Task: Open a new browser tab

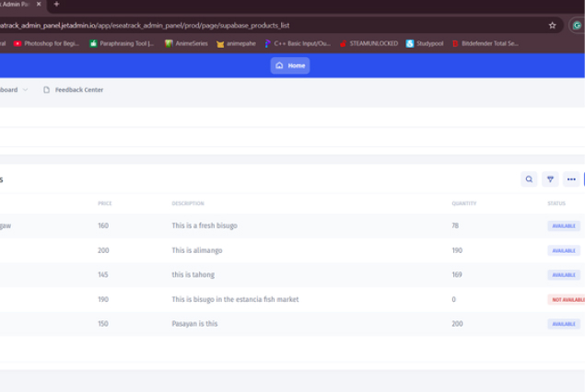Action: pyautogui.click(x=56, y=5)
